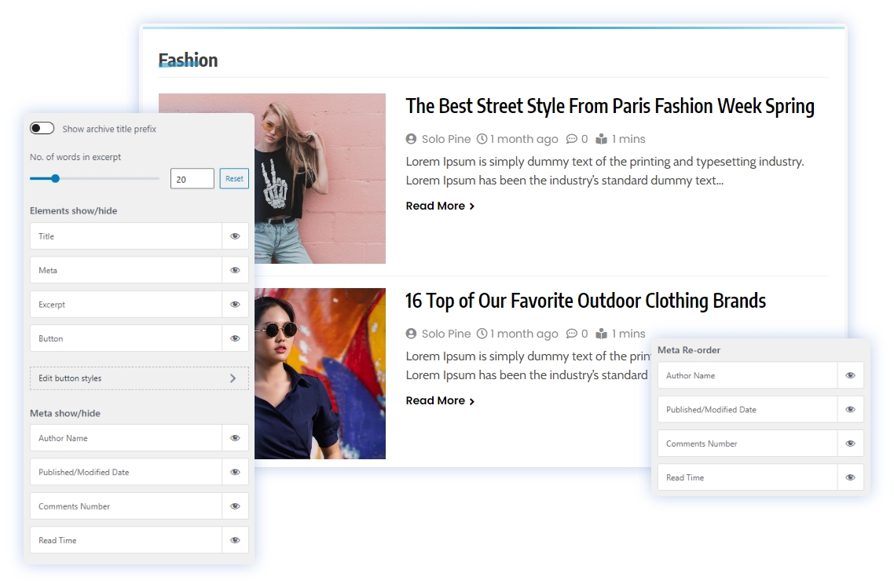Click author icon in second post meta

point(411,334)
